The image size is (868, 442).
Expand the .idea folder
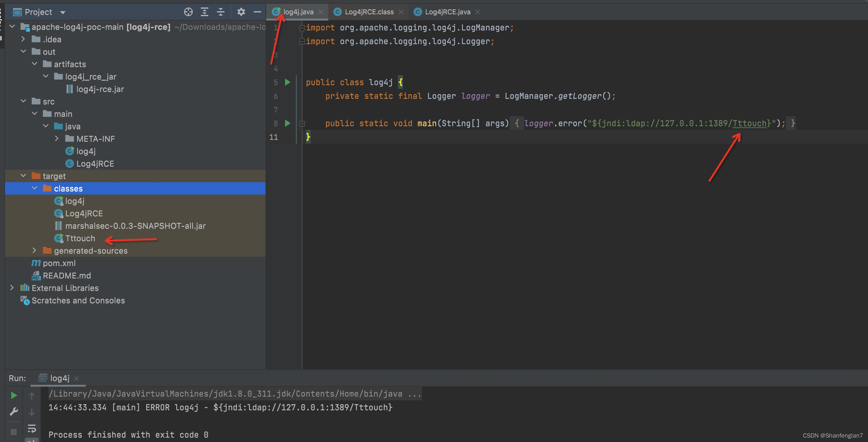point(23,39)
